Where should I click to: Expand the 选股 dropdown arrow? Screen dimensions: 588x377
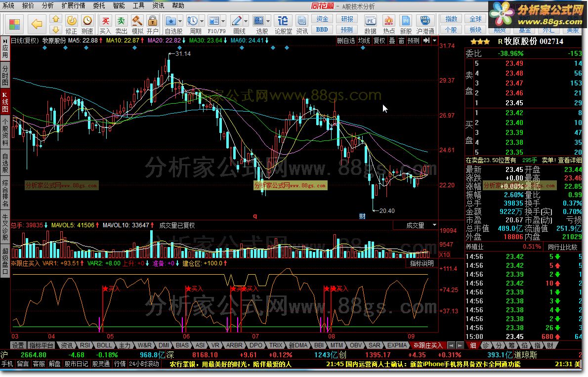click(268, 21)
